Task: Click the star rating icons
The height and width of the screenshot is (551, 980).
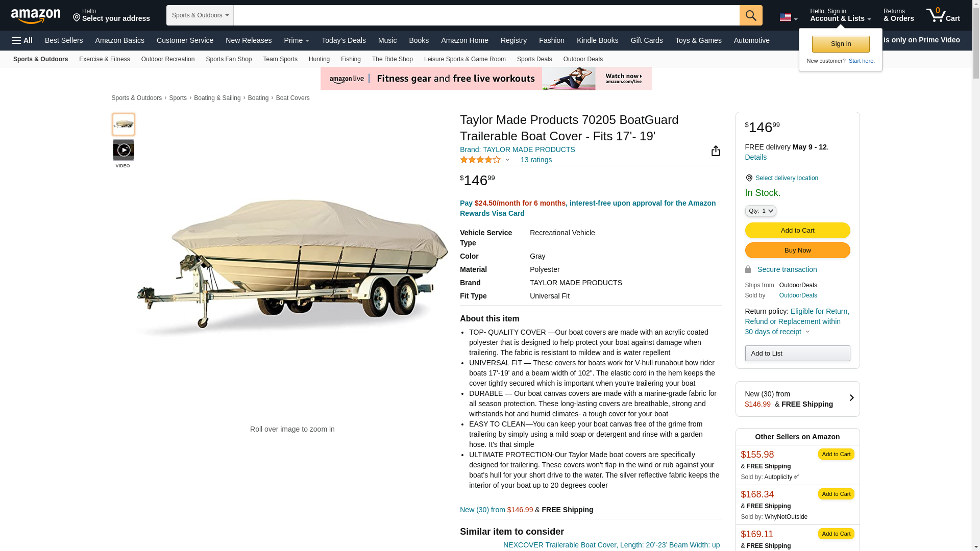Action: click(x=480, y=160)
